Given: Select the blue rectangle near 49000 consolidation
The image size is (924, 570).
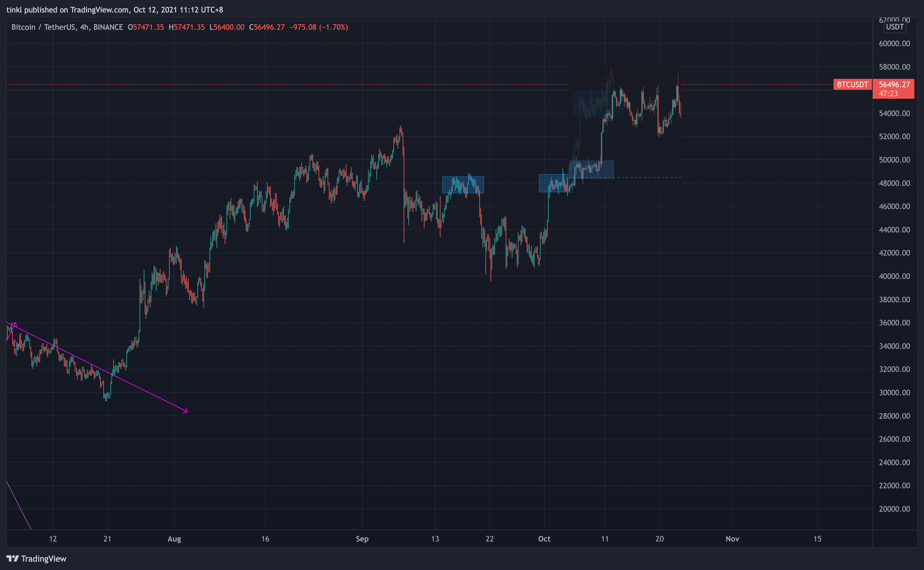Looking at the screenshot, I should click(x=591, y=169).
